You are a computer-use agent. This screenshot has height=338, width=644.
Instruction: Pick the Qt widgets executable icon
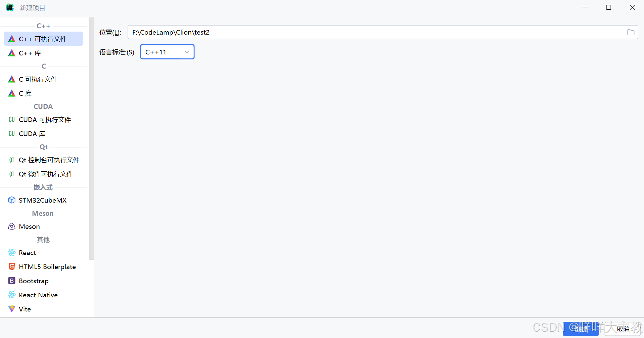[12, 174]
